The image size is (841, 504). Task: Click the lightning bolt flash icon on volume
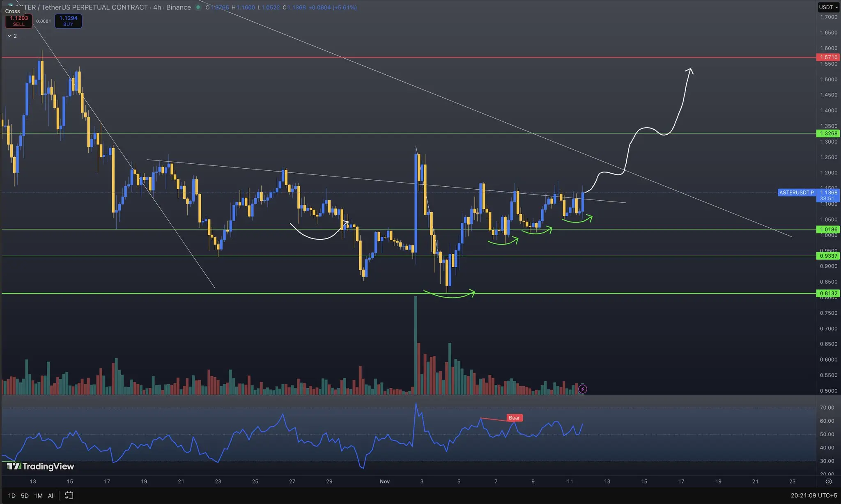click(x=582, y=389)
